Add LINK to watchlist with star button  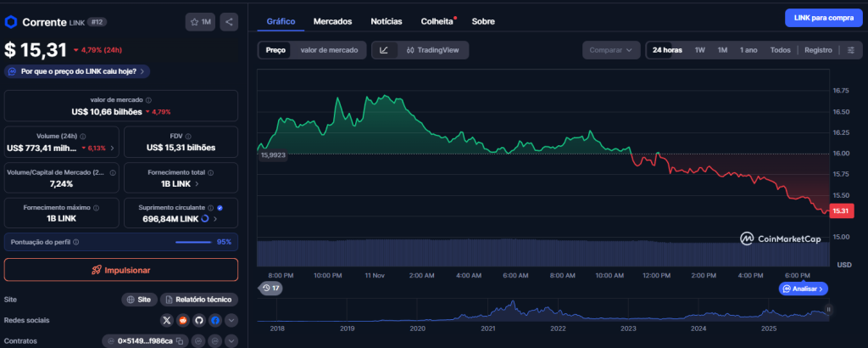point(200,21)
